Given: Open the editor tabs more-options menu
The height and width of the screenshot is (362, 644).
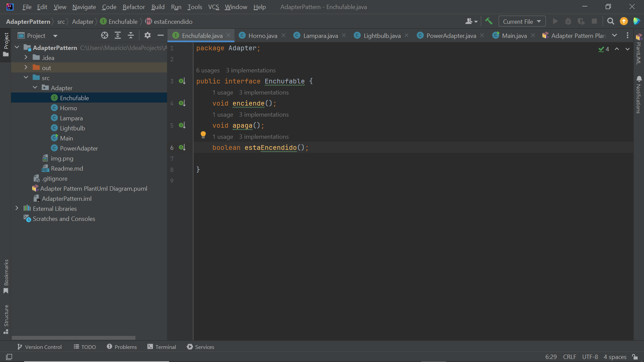Looking at the screenshot, I should pyautogui.click(x=628, y=36).
